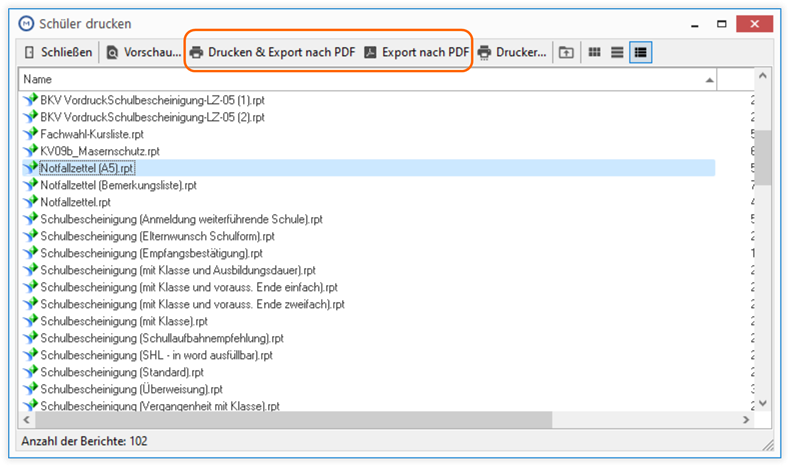Close the Schüler drucken window
This screenshot has height=466, width=789.
coord(754,24)
